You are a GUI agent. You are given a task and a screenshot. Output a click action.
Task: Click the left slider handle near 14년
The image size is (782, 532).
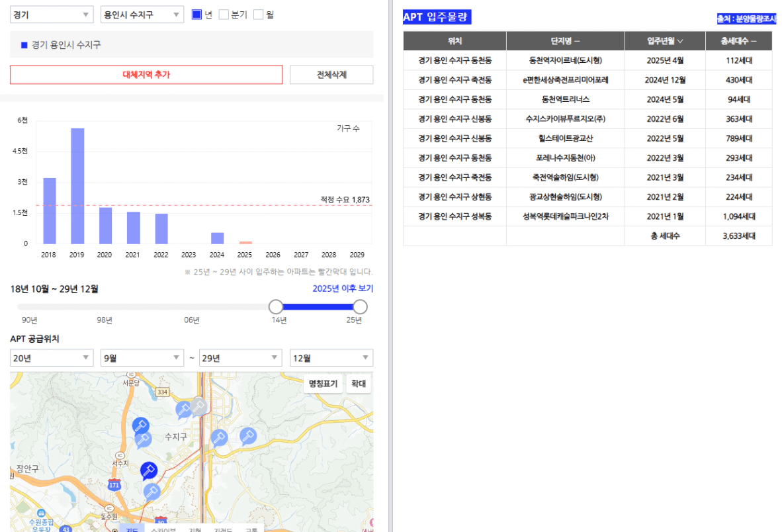(x=276, y=306)
